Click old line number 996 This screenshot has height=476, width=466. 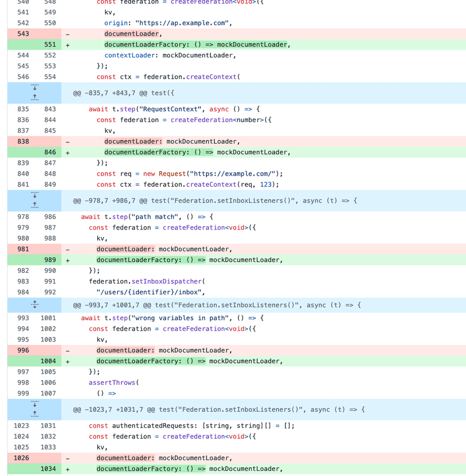tap(23, 350)
